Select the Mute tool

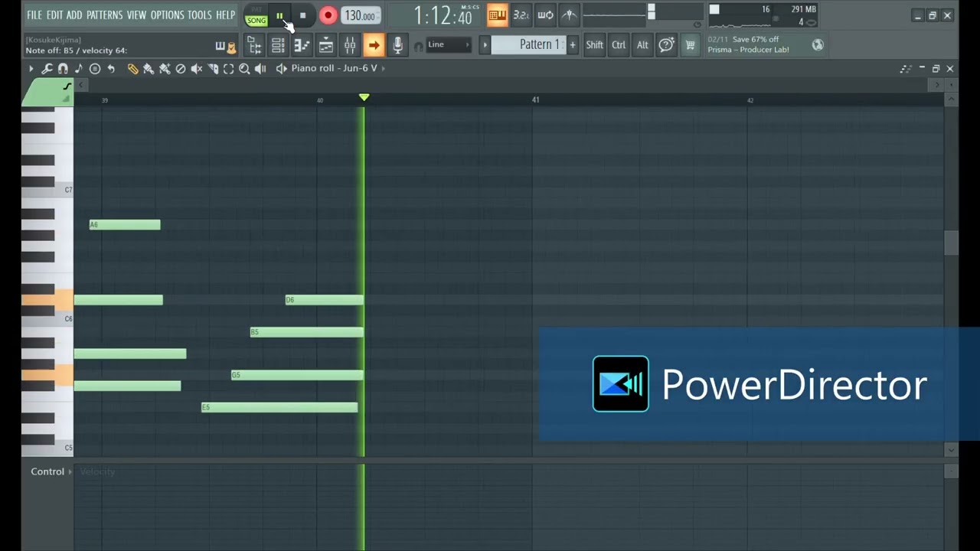tap(197, 69)
